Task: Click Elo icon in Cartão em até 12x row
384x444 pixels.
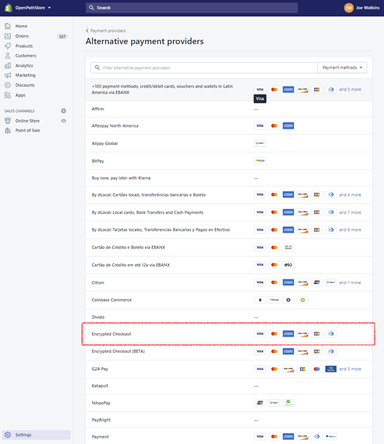Action: pyautogui.click(x=288, y=265)
